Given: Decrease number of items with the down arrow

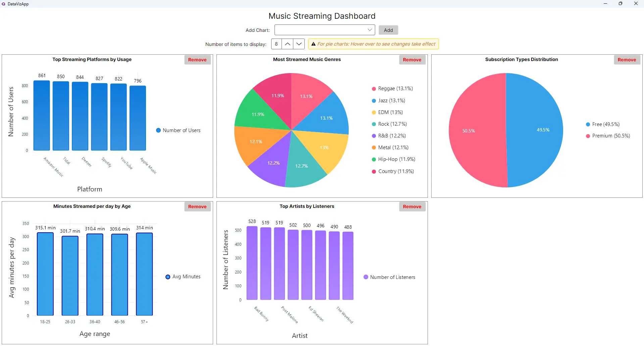Looking at the screenshot, I should click(299, 44).
